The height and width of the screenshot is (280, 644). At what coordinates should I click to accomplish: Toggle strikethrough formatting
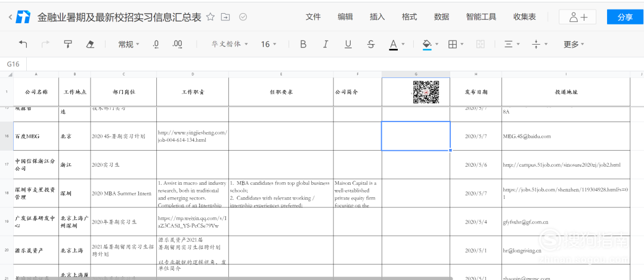tap(371, 44)
